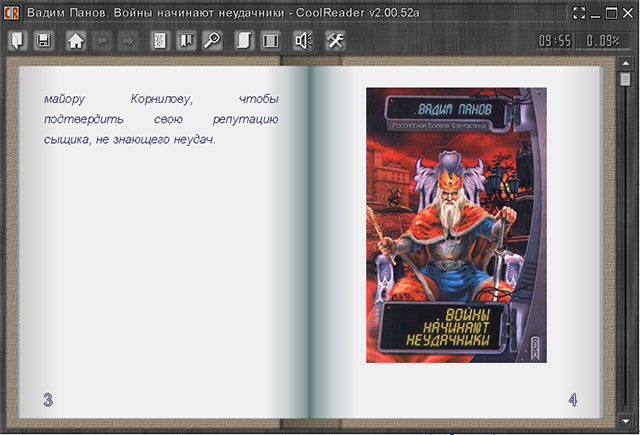
Task: Switch to scroll view icon
Action: [244, 40]
